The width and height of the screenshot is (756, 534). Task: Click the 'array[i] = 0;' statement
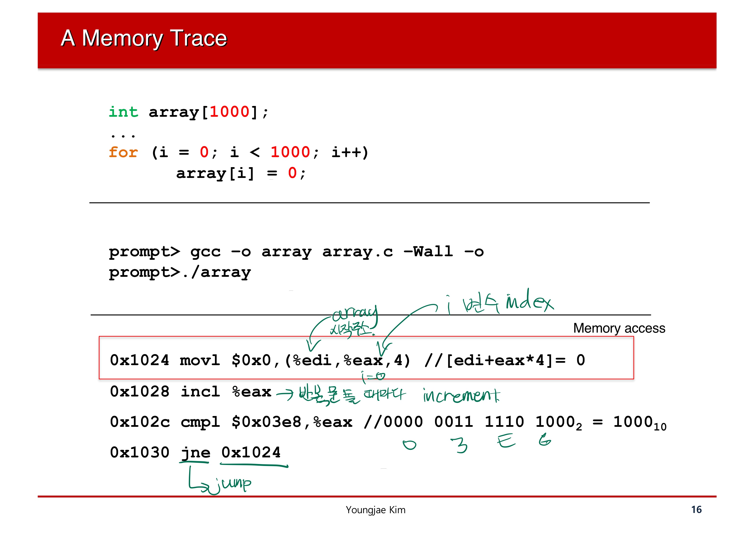(x=241, y=173)
